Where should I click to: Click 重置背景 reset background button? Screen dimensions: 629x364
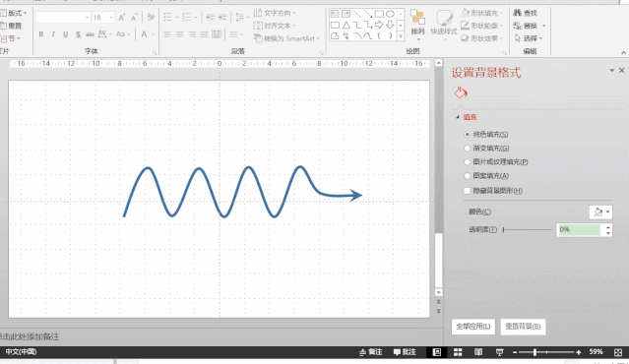pyautogui.click(x=523, y=327)
